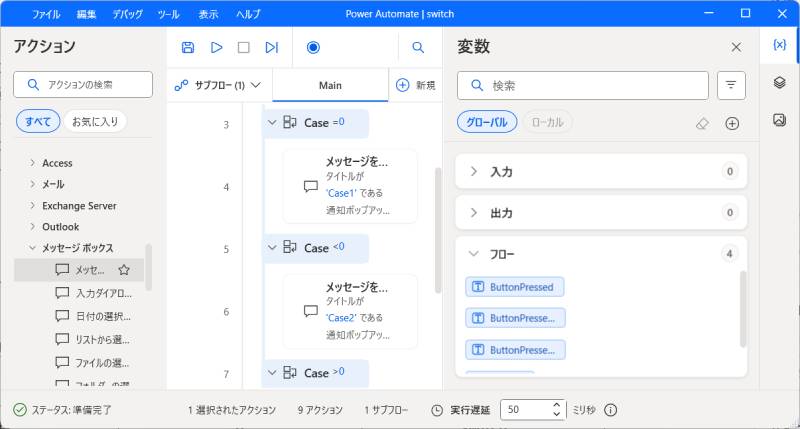The height and width of the screenshot is (429, 800).
Task: Stop the flow execution
Action: (243, 47)
